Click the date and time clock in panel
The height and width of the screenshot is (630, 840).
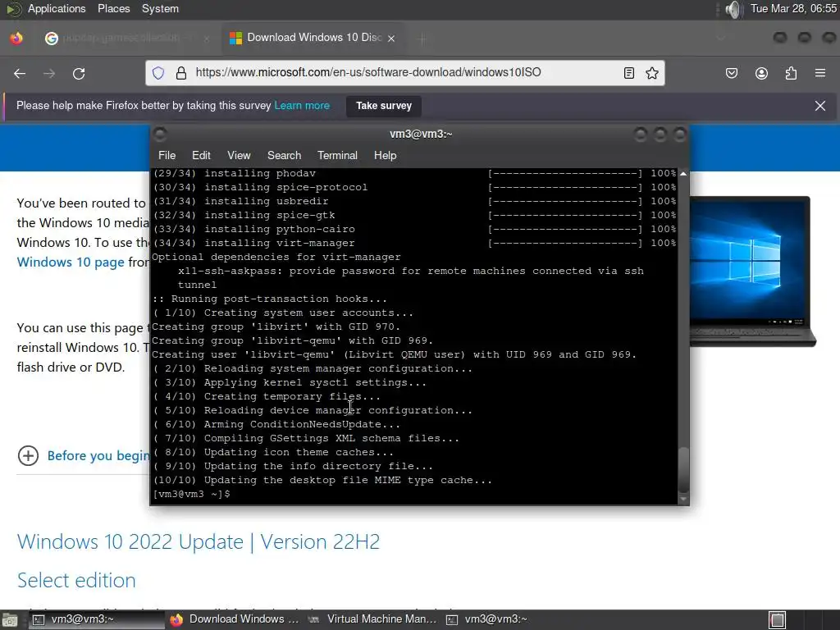pos(793,8)
